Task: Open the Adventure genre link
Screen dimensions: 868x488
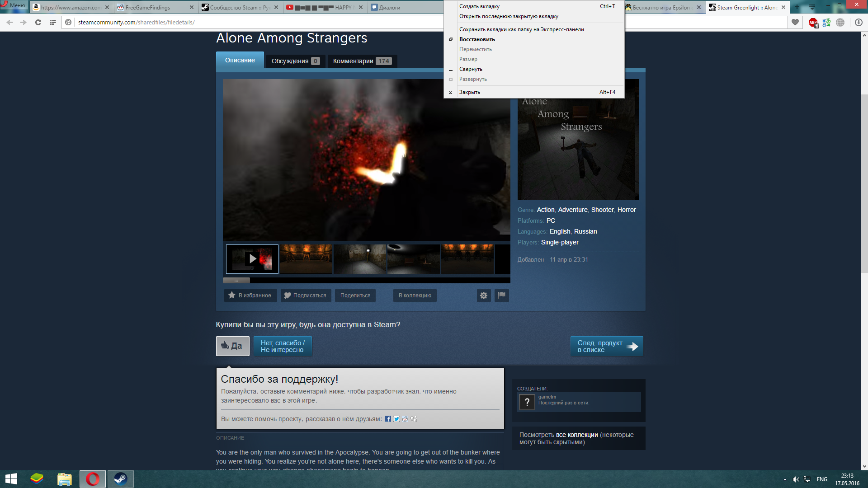Action: point(573,210)
